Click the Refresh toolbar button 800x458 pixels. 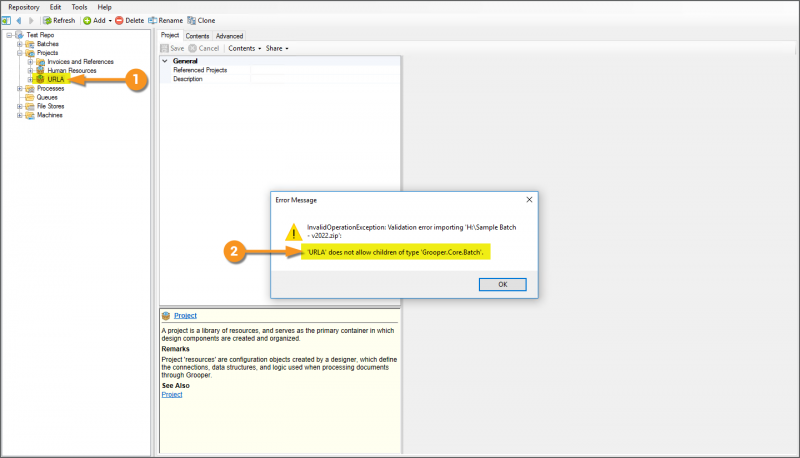59,20
